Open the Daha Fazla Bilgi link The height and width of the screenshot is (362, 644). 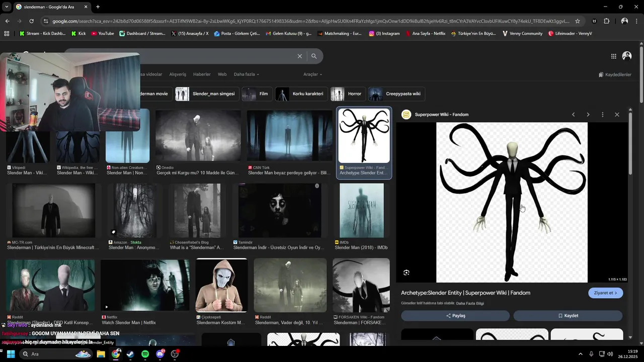coord(470,304)
